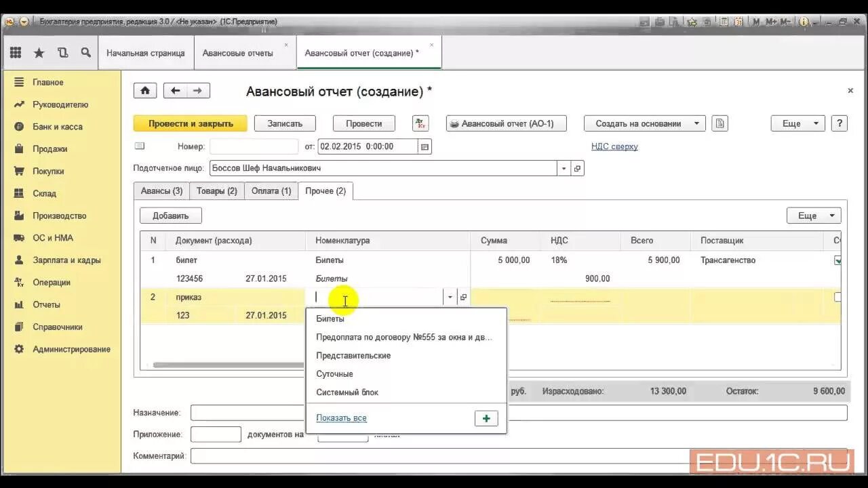Print Авансовый отчет (АО-1) form
Image resolution: width=868 pixels, height=488 pixels.
click(506, 123)
